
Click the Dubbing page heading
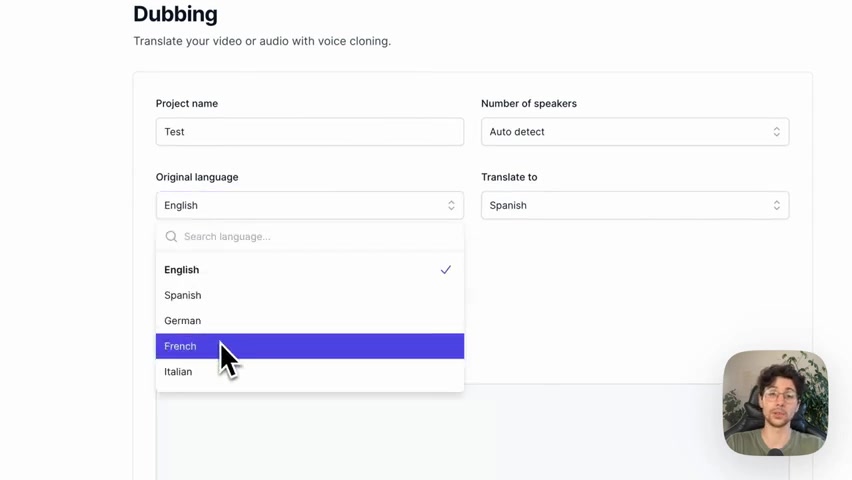coord(176,14)
